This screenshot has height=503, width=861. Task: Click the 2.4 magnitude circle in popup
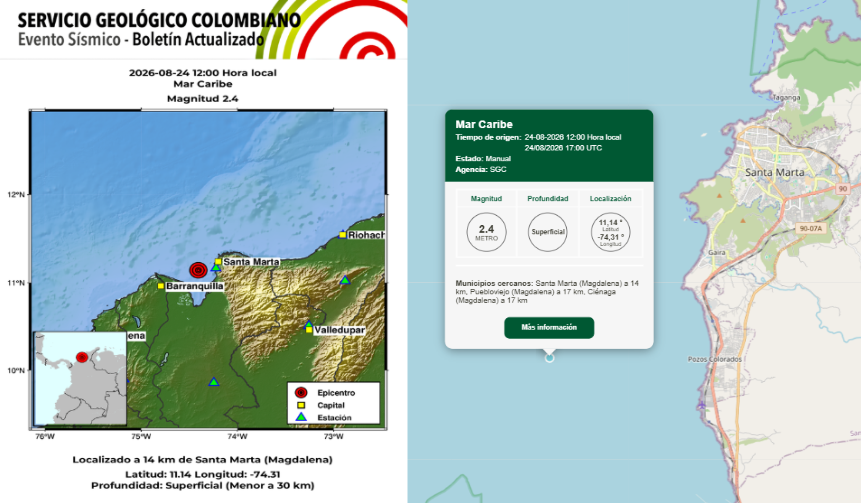click(487, 232)
